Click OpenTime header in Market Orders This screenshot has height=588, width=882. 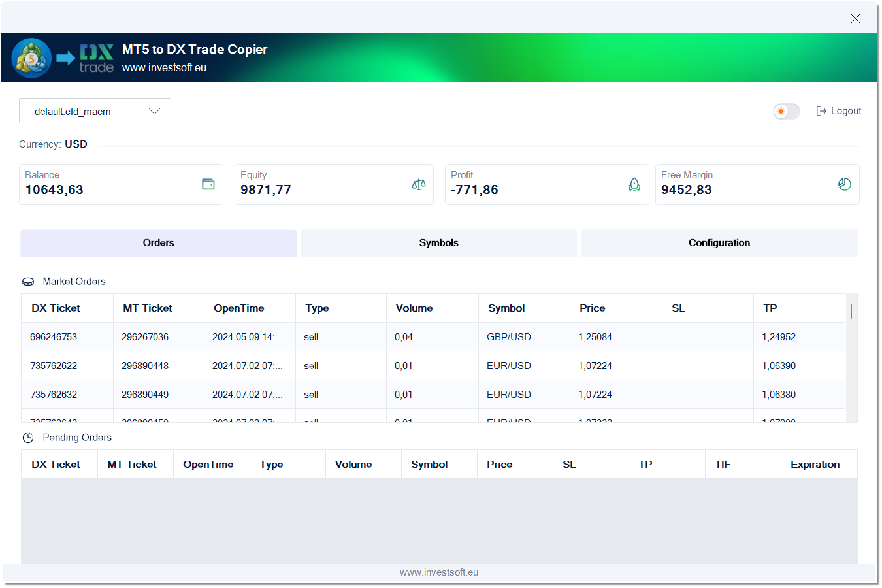pos(250,308)
